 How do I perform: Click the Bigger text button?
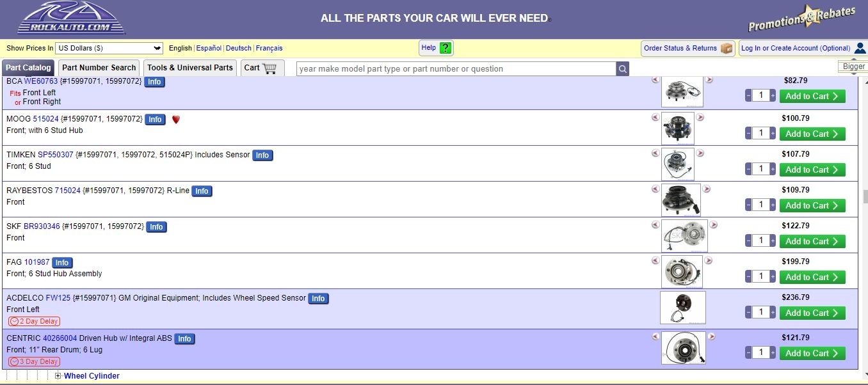853,67
